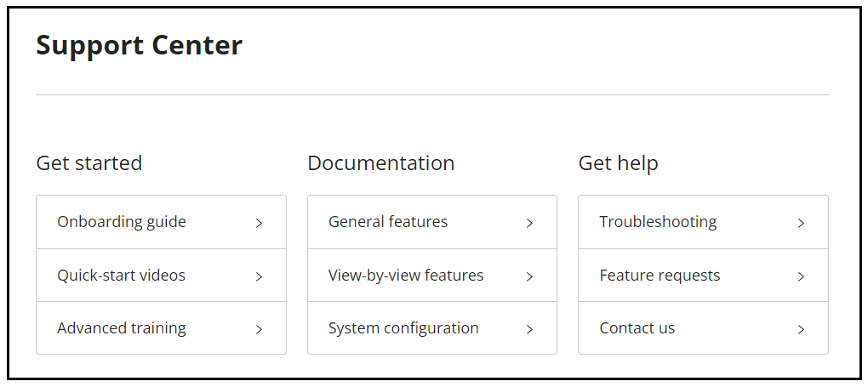Click the Support Center page title
The height and width of the screenshot is (387, 868).
pyautogui.click(x=139, y=45)
